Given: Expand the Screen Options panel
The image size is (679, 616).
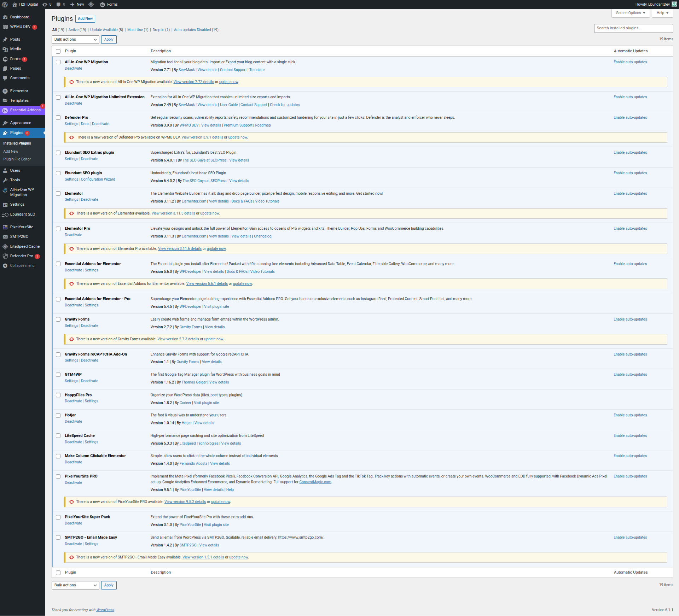Looking at the screenshot, I should 630,13.
